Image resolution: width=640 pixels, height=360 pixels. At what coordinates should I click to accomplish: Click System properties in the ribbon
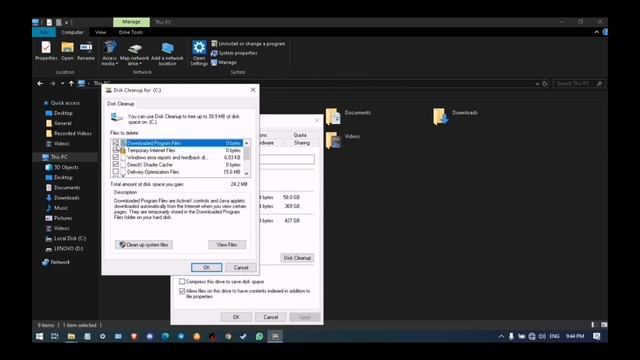coord(234,53)
